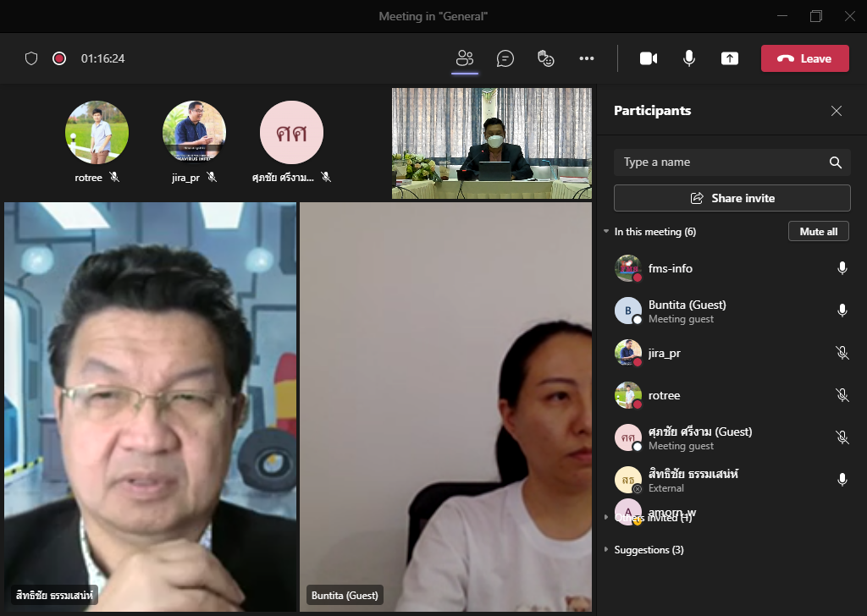Screen dimensions: 867x616
Task: Click search magnifier in participants box
Action: click(835, 162)
